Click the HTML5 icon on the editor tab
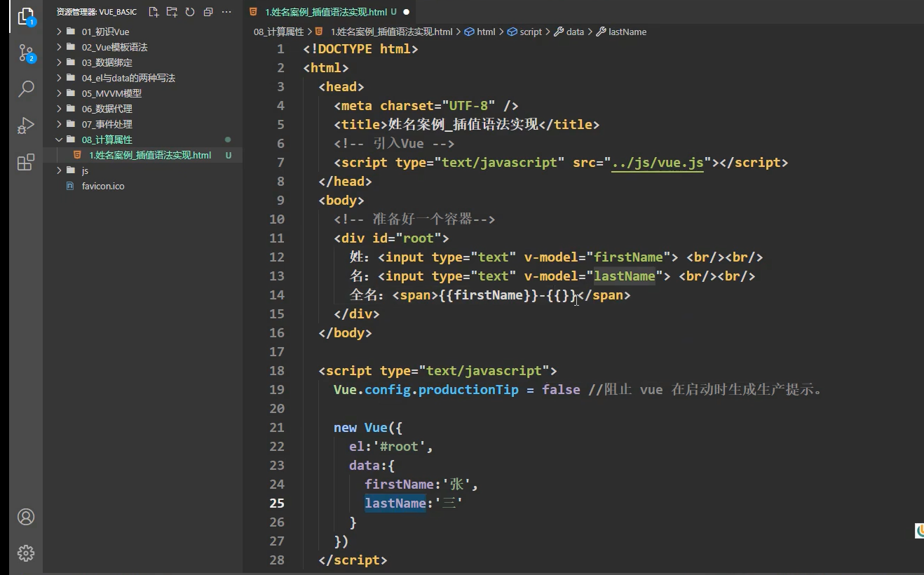 click(x=254, y=12)
